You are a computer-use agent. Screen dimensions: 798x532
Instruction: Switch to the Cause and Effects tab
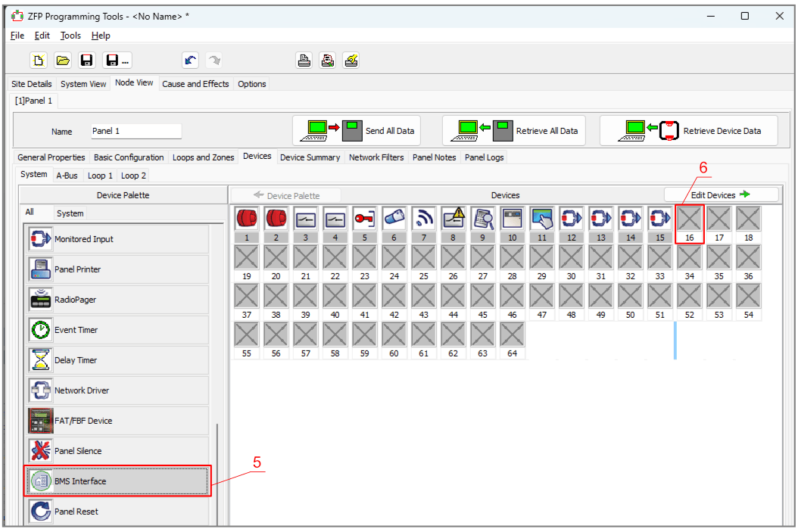pos(195,84)
